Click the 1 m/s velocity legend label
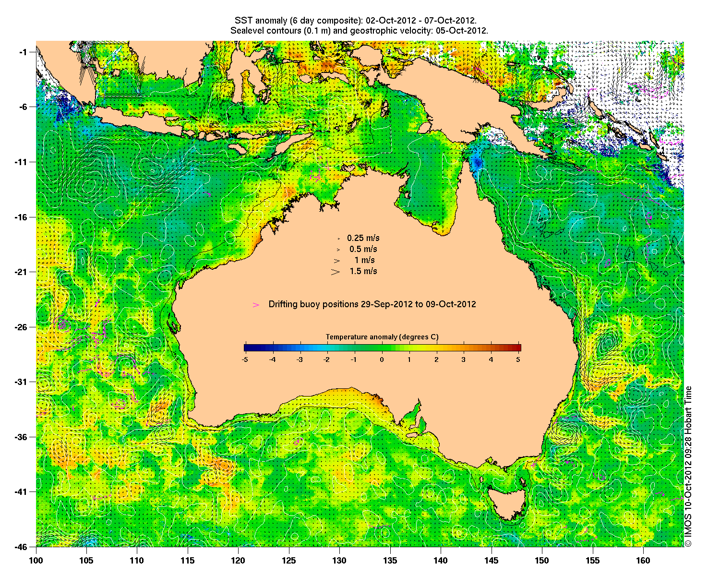The width and height of the screenshot is (720, 588). (365, 260)
